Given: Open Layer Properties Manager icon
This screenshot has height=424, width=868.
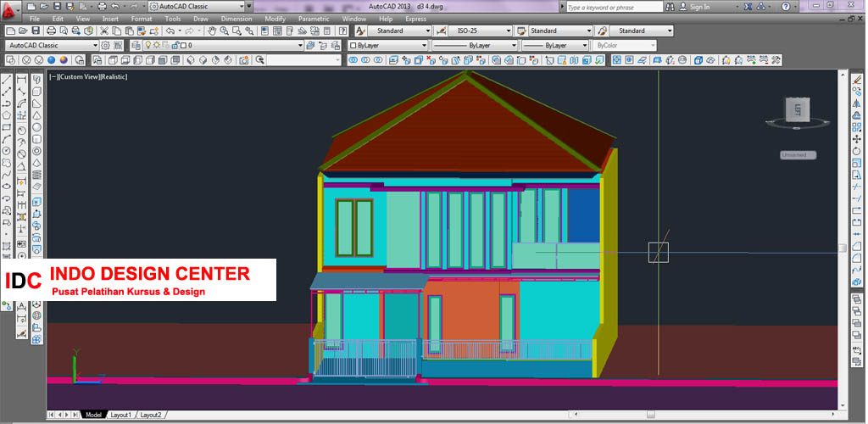Looking at the screenshot, I should coord(135,46).
